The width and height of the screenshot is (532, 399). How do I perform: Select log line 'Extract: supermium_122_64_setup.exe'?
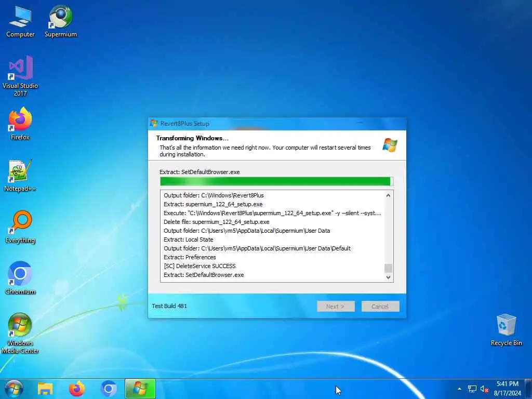click(x=213, y=204)
